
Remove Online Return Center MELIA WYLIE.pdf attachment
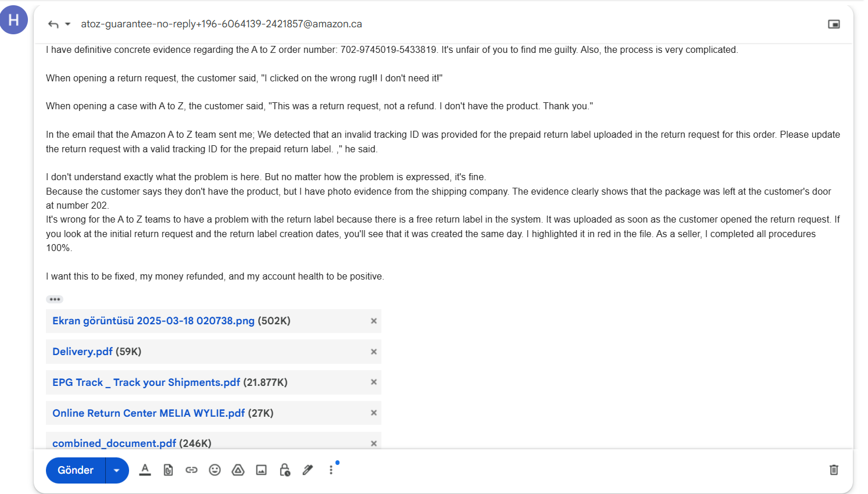click(x=374, y=413)
